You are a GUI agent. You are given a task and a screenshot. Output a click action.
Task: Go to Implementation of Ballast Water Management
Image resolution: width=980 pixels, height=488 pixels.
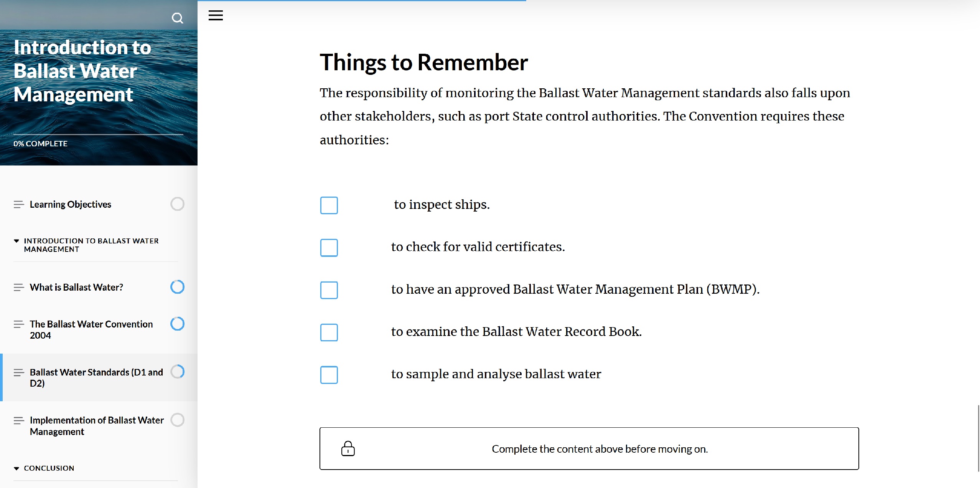97,425
